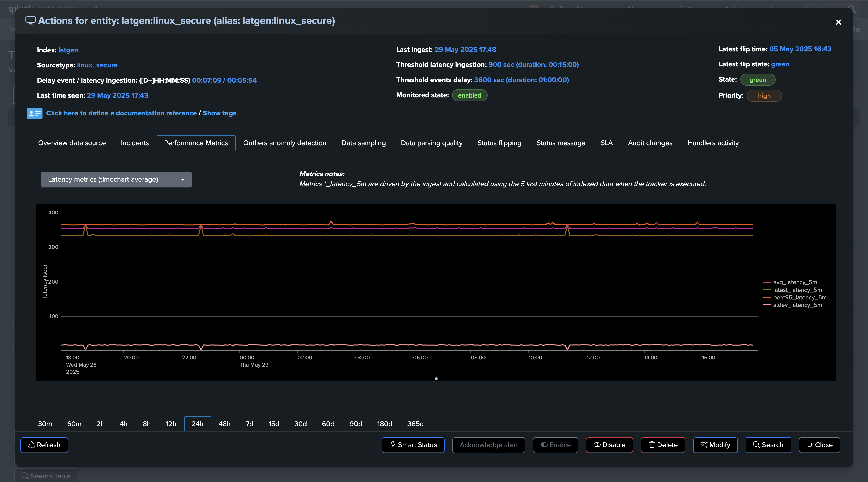This screenshot has width=868, height=482.
Task: Click the Close button at the bottom
Action: point(819,445)
